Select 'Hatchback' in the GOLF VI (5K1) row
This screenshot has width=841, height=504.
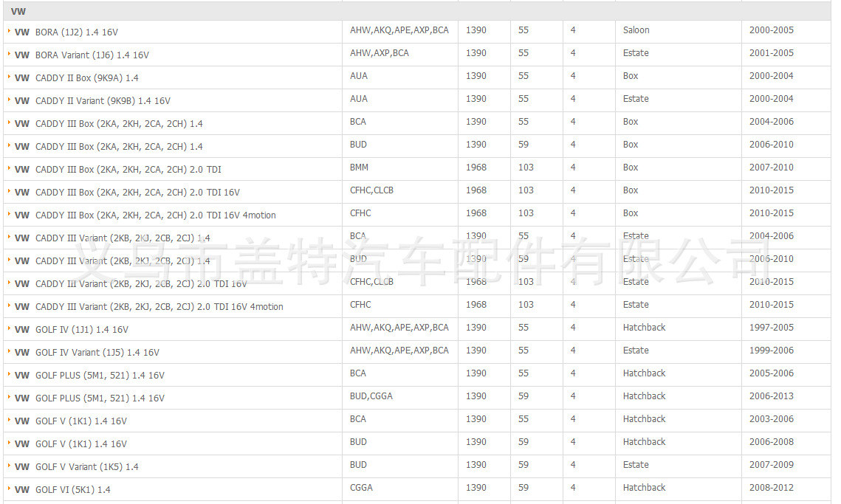coord(644,488)
